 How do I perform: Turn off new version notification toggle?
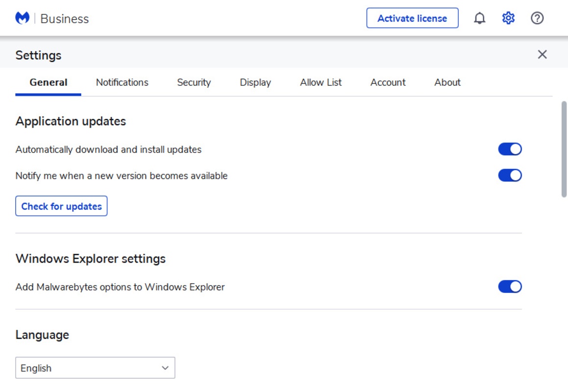point(510,175)
